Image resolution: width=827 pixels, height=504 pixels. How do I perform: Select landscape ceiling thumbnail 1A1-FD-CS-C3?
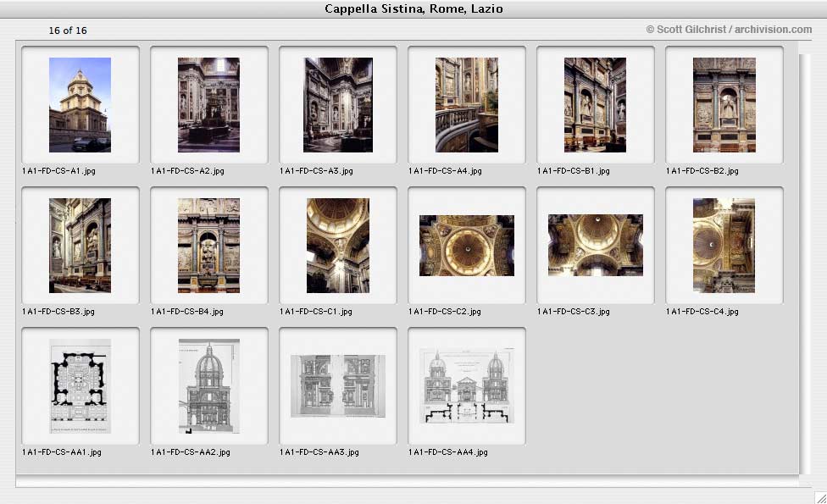596,245
